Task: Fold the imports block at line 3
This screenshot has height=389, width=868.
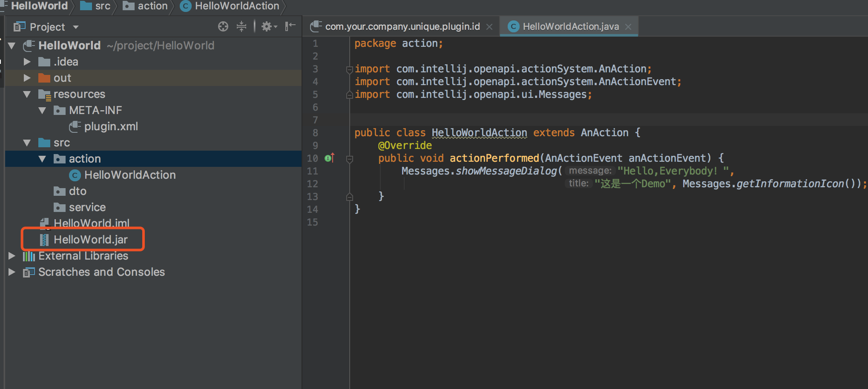Action: tap(350, 69)
